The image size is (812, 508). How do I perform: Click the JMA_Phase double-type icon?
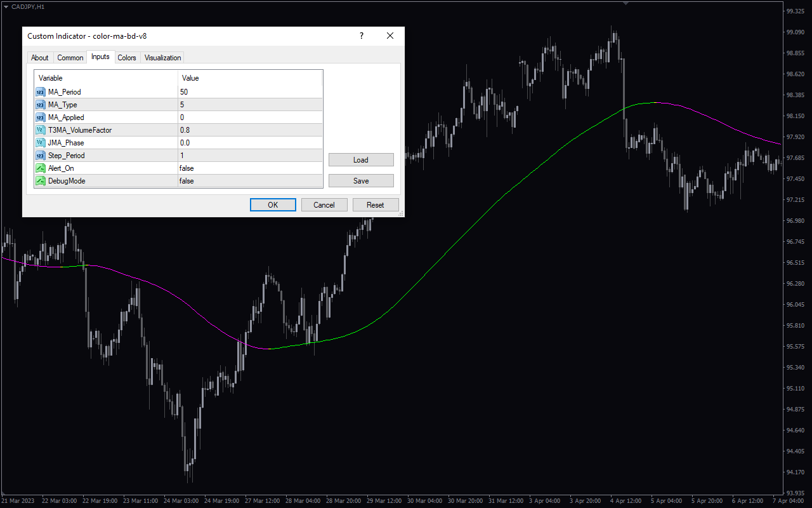[x=41, y=143]
